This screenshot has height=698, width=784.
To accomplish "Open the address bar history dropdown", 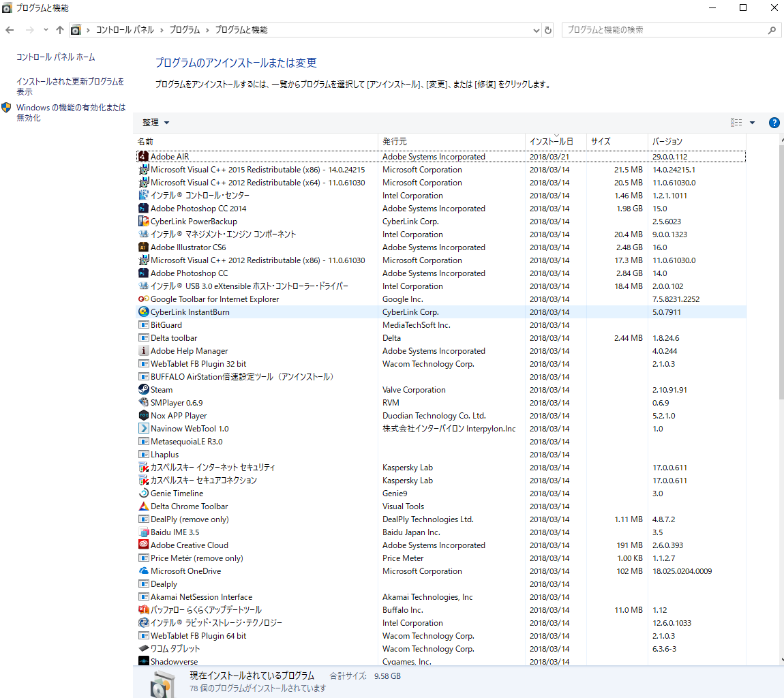I will tap(536, 30).
